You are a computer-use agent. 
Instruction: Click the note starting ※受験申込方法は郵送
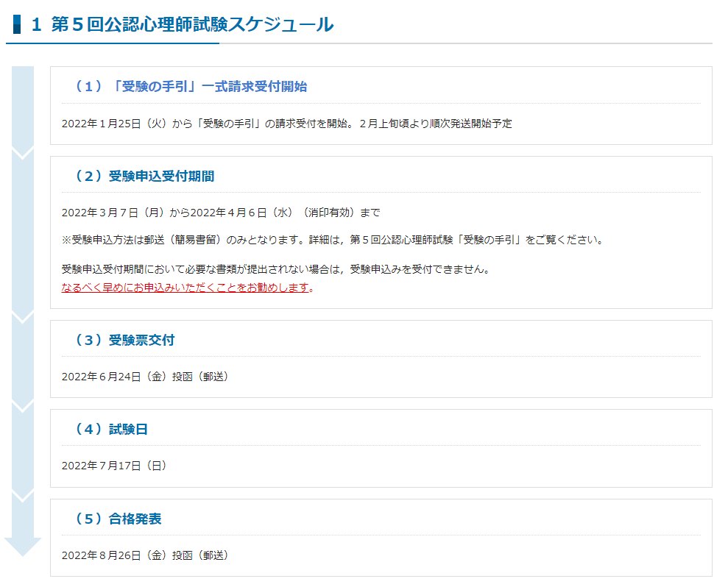coord(333,240)
